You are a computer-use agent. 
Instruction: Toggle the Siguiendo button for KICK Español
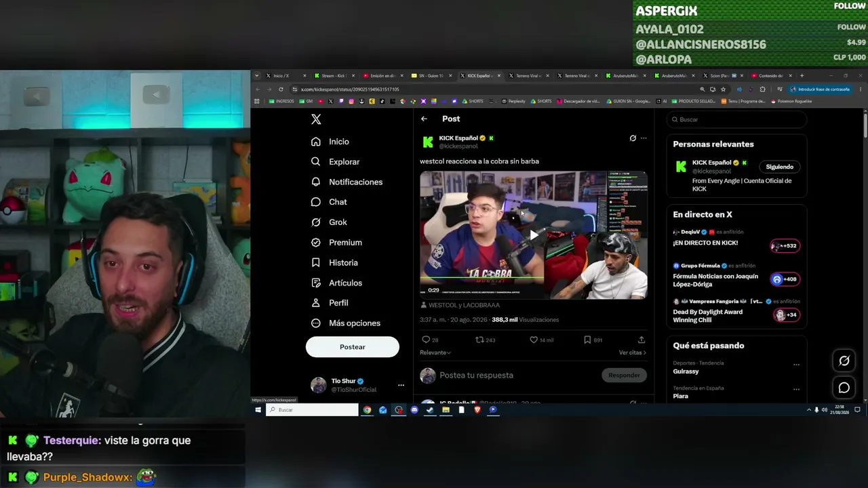[779, 167]
